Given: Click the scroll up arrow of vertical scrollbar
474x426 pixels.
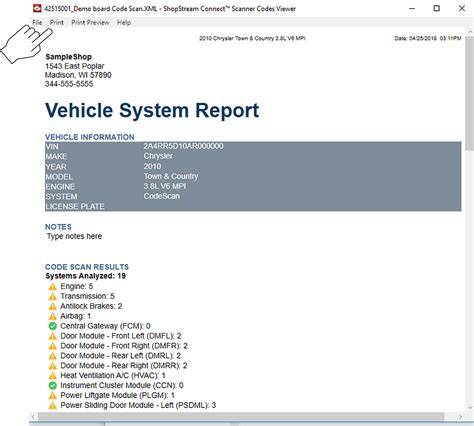Looking at the screenshot, I should pos(470,32).
